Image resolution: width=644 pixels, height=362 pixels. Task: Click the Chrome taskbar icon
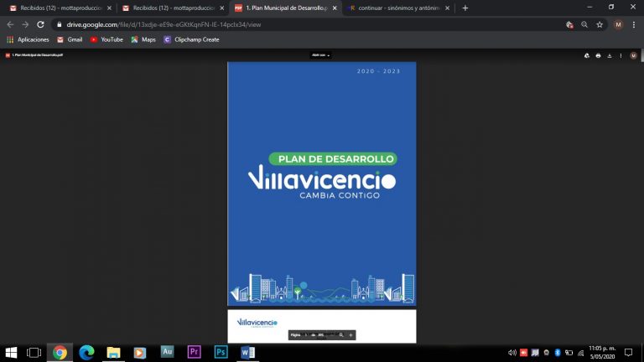60,353
